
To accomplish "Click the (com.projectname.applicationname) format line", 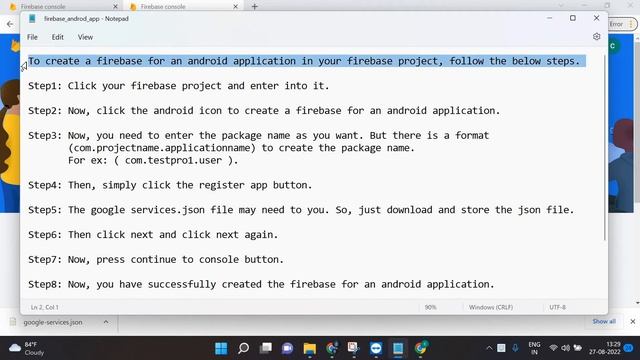I will tap(241, 148).
